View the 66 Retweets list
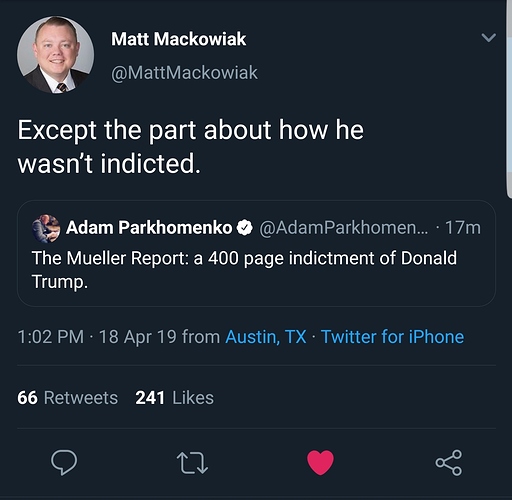 [x=68, y=398]
